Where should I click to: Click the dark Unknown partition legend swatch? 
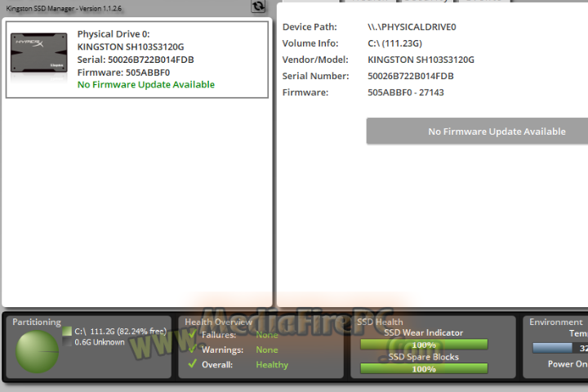67,341
